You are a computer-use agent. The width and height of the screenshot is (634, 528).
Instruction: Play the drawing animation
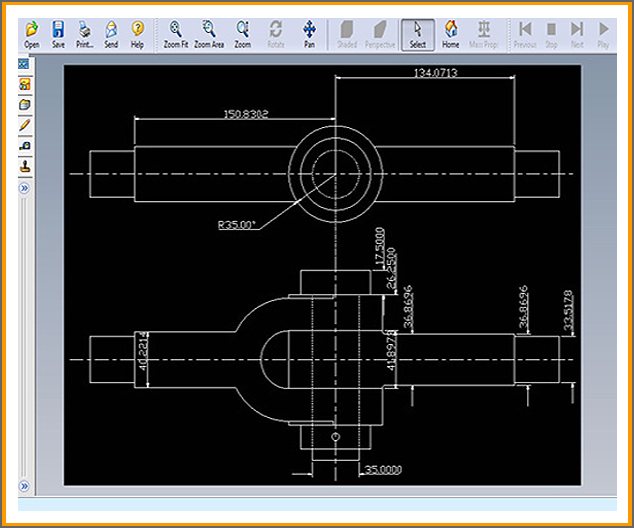coord(603,35)
